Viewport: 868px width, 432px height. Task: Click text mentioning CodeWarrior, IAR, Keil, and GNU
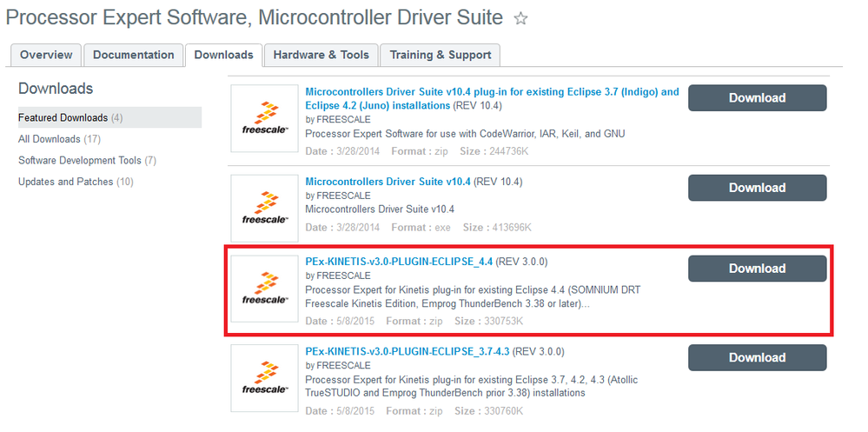[465, 134]
